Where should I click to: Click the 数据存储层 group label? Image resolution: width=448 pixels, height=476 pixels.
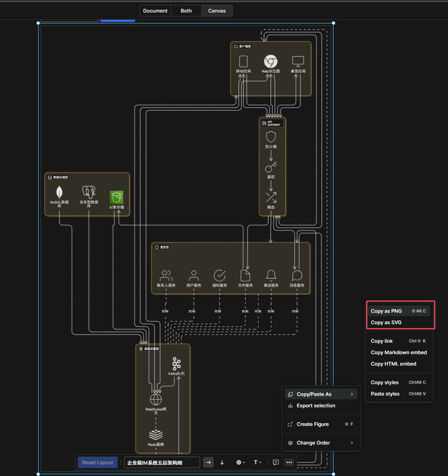(x=58, y=177)
